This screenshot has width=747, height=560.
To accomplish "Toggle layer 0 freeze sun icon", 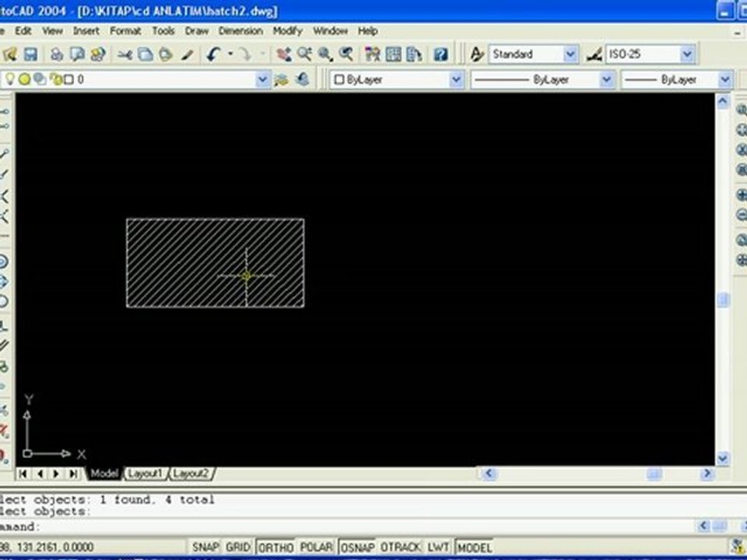I will 24,79.
